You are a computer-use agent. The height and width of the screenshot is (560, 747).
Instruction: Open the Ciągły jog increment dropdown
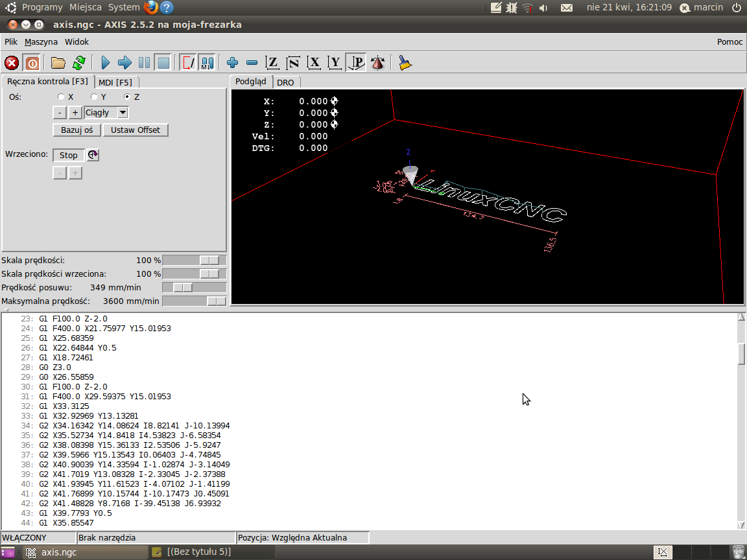pos(123,113)
